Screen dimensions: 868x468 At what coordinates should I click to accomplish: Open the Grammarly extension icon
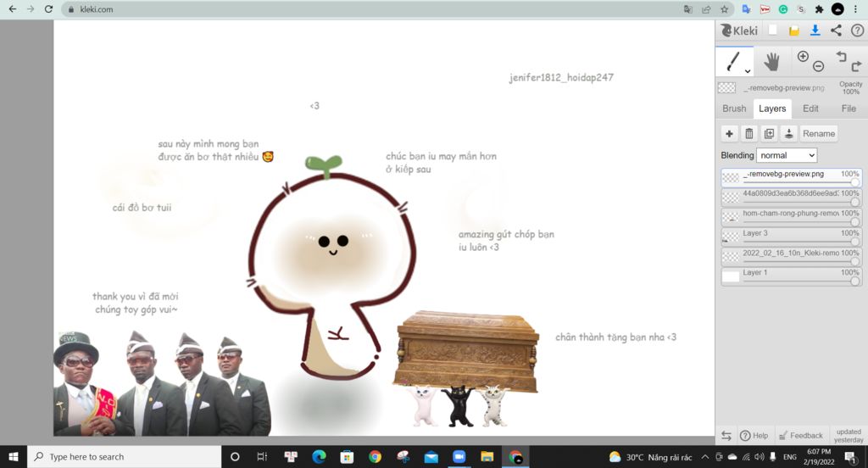click(x=783, y=9)
